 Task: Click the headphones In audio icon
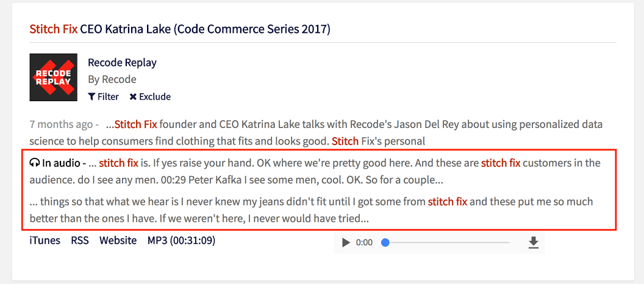point(35,163)
